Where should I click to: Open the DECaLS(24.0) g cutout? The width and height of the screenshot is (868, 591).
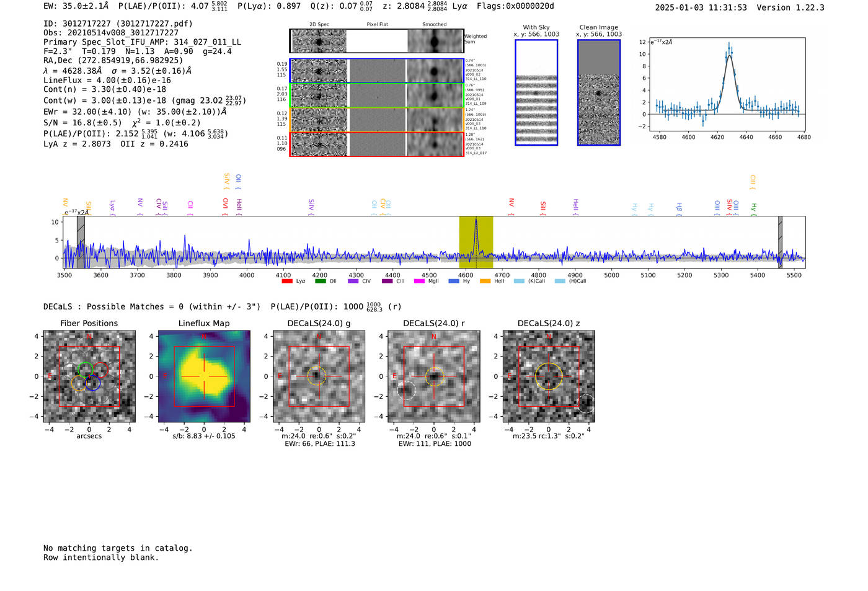[319, 376]
